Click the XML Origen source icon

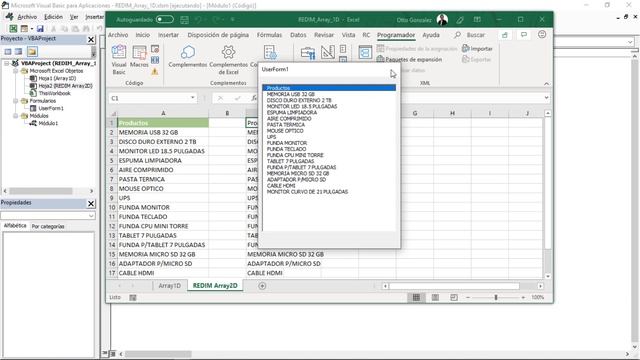365,53
